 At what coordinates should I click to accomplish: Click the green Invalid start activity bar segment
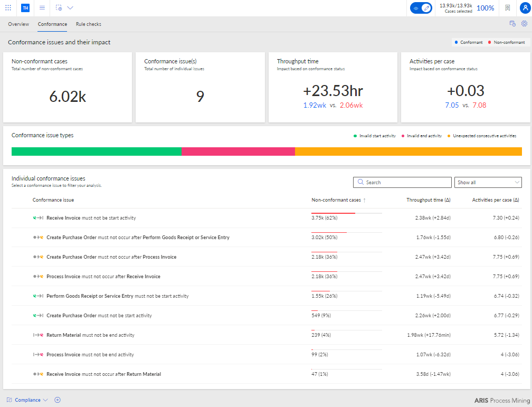pos(97,152)
